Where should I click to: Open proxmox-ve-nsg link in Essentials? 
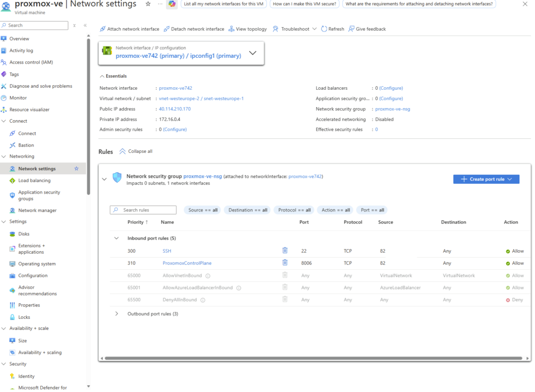393,109
